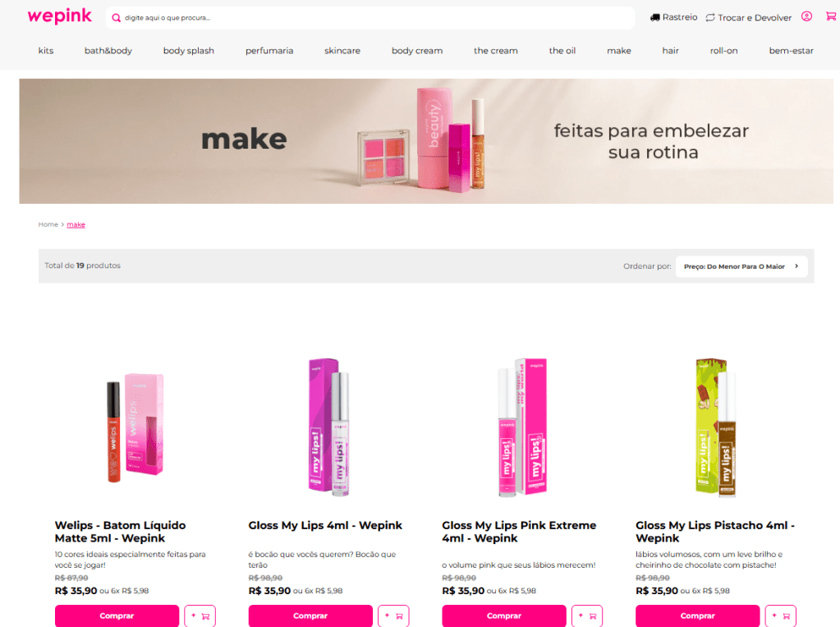Open the skincare menu category

click(x=342, y=50)
